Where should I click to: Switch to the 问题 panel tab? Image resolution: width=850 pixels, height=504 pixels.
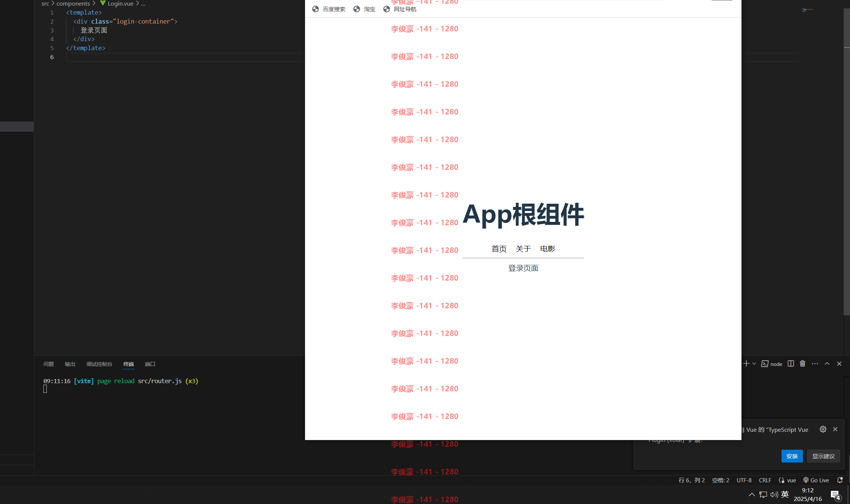49,364
